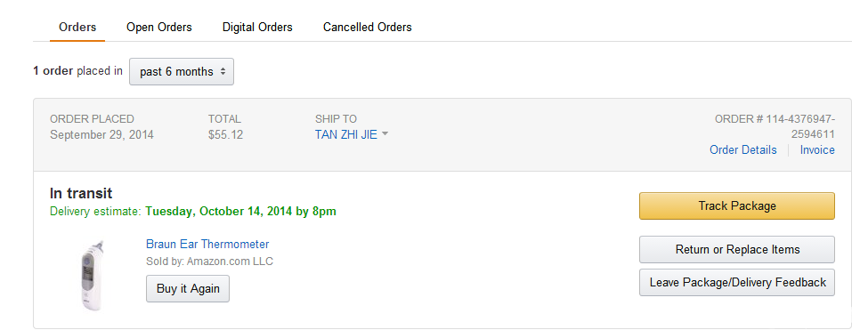Switch to the Open Orders tab

coord(158,27)
